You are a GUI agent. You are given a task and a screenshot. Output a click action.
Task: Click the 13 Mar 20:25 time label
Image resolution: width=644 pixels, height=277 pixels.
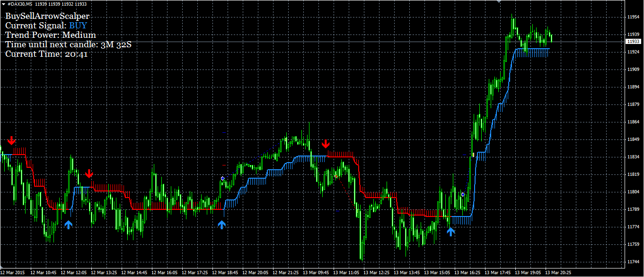click(558, 273)
